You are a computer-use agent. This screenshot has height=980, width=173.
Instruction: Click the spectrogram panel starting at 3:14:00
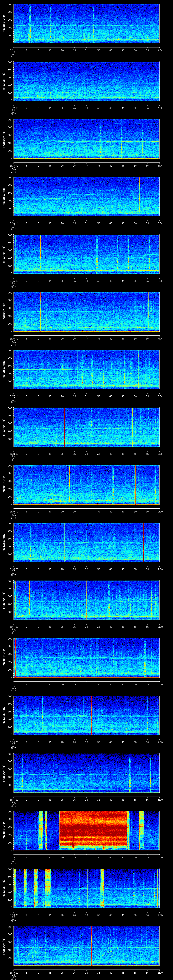[87, 773]
